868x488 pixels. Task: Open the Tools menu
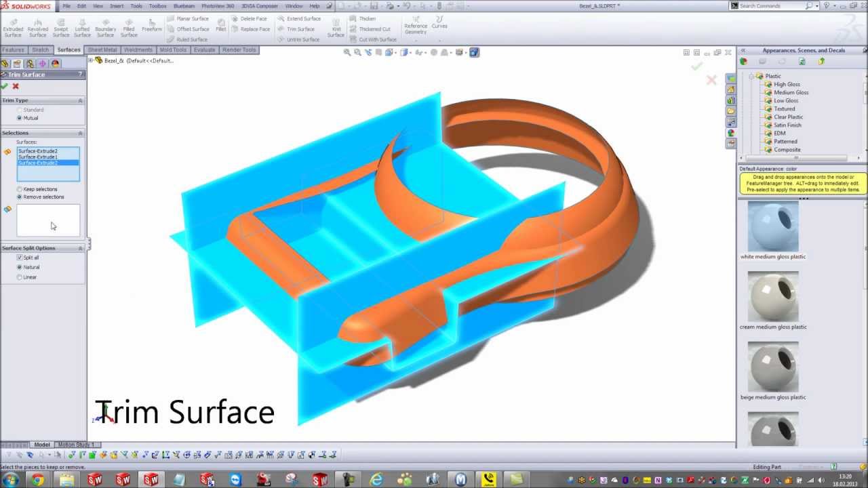(136, 5)
